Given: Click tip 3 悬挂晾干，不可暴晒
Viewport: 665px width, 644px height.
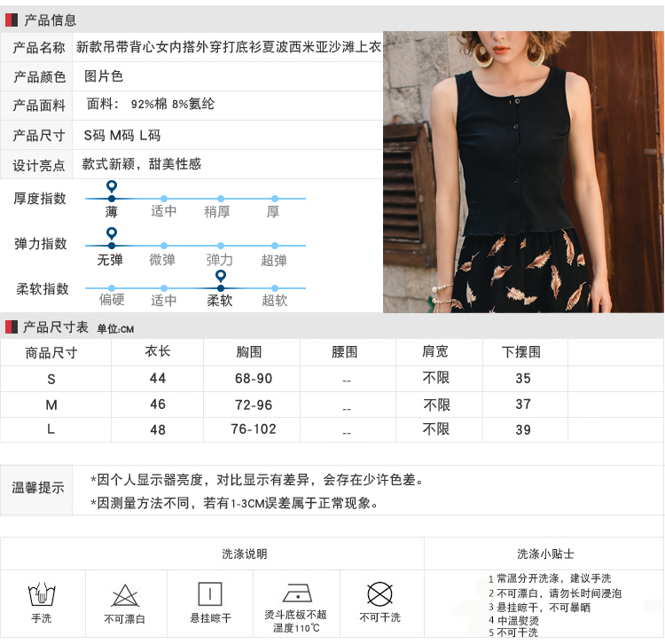Looking at the screenshot, I should pos(539,608).
